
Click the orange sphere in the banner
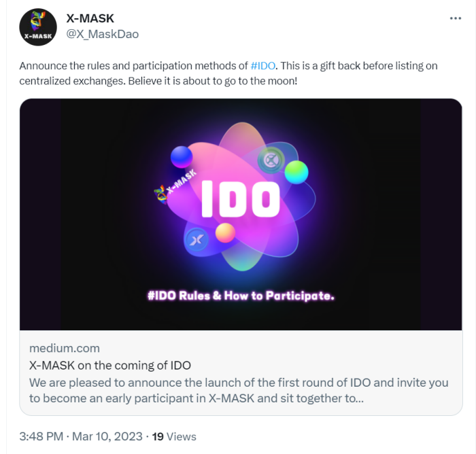(225, 233)
